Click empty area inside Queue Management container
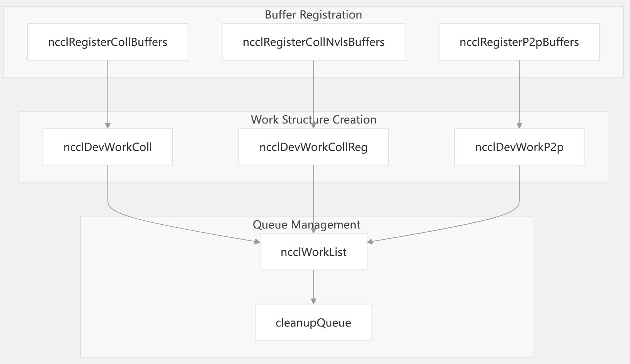The image size is (630, 364). click(155, 309)
